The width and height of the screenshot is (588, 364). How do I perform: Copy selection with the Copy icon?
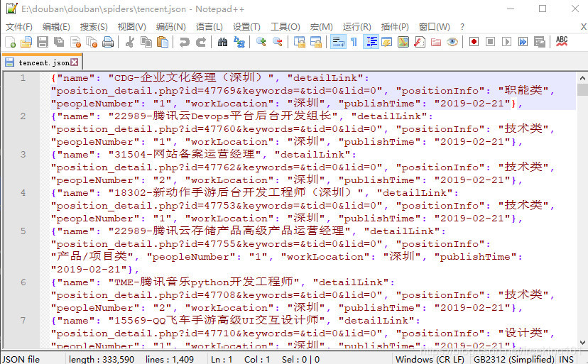click(146, 42)
